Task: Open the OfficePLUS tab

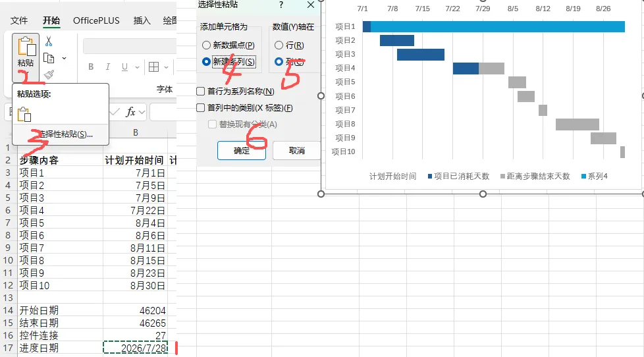Action: coord(96,20)
